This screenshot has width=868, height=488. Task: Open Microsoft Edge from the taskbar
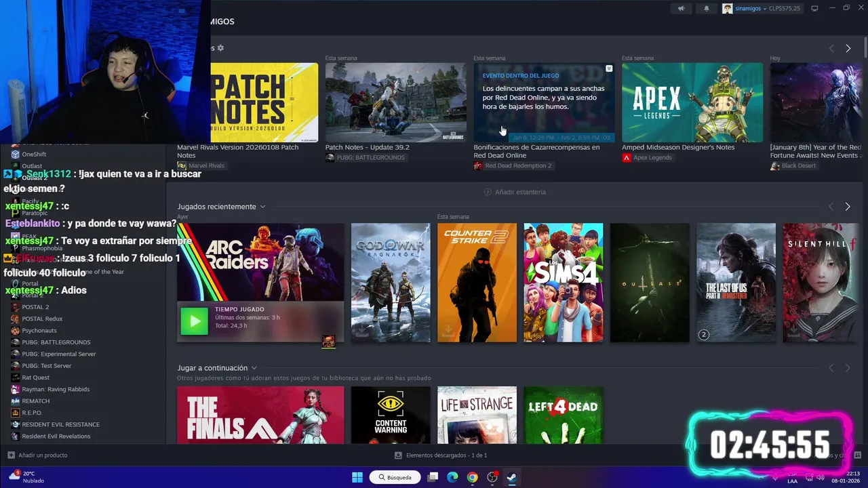point(452,477)
